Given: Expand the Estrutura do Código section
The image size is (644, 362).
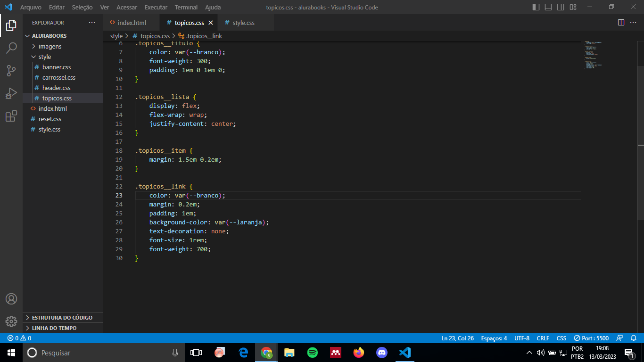Looking at the screenshot, I should point(63,318).
